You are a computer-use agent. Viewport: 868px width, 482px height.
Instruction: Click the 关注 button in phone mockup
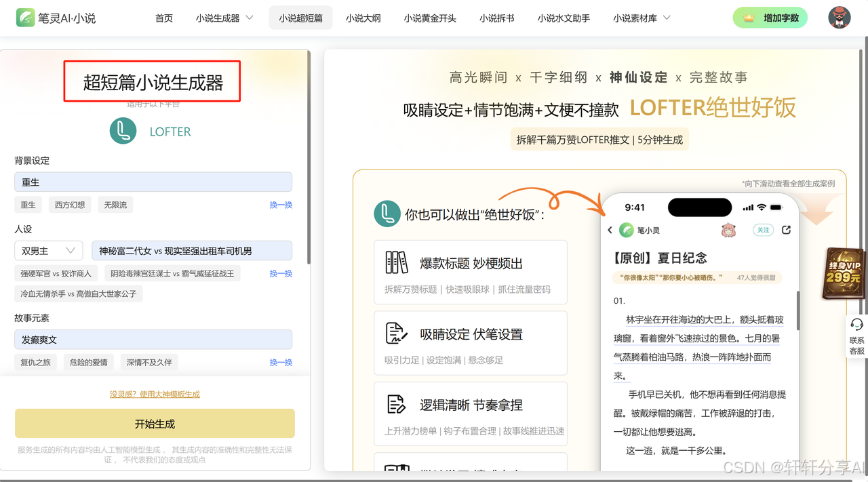click(764, 230)
